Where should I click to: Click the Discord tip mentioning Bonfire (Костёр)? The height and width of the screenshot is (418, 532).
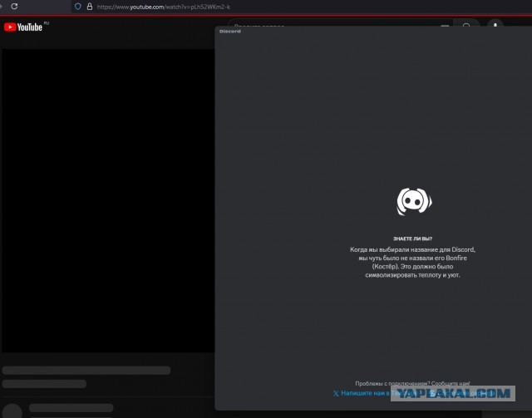click(x=412, y=263)
